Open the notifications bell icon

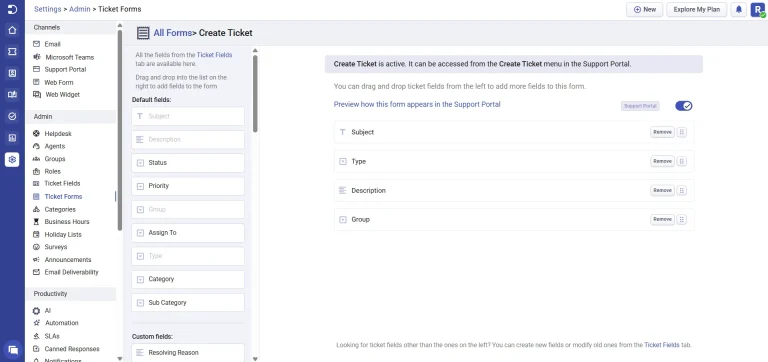(739, 9)
